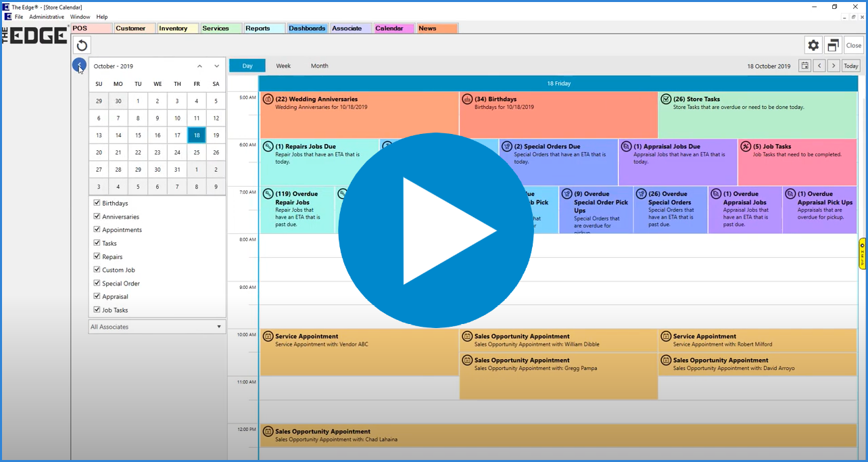Screen dimensions: 868x462
Task: Click Robert Milford appointment calendar icon
Action: (666, 336)
